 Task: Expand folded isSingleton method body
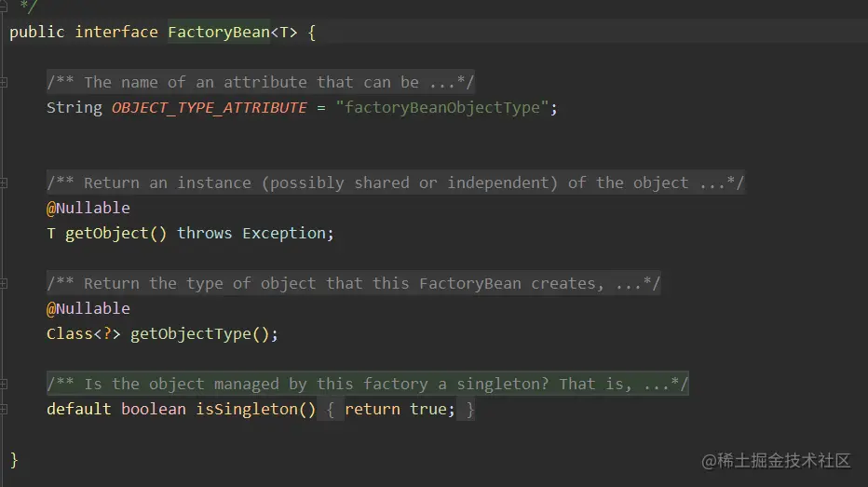[4, 410]
